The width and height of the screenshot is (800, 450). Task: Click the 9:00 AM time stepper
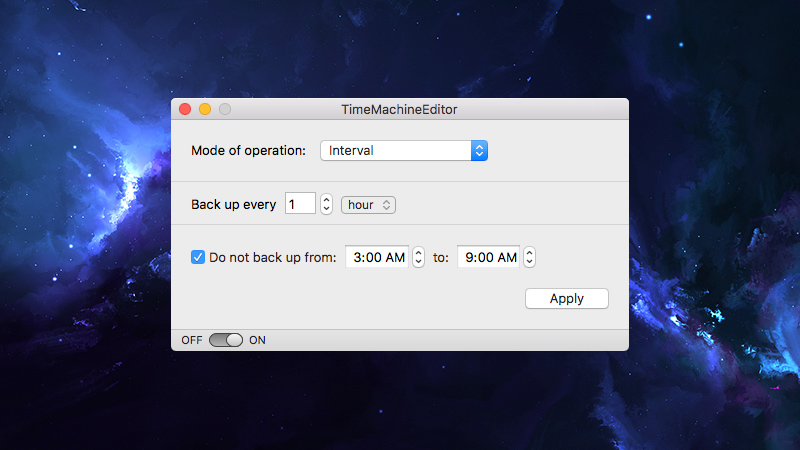(x=530, y=257)
